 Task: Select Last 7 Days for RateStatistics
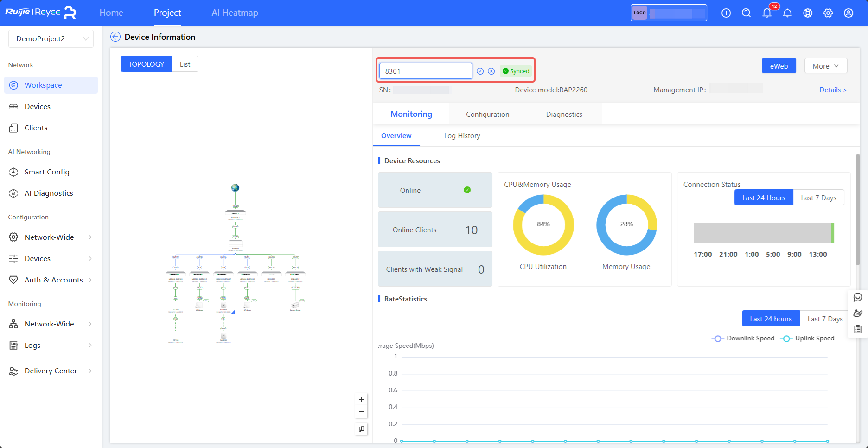pyautogui.click(x=824, y=319)
